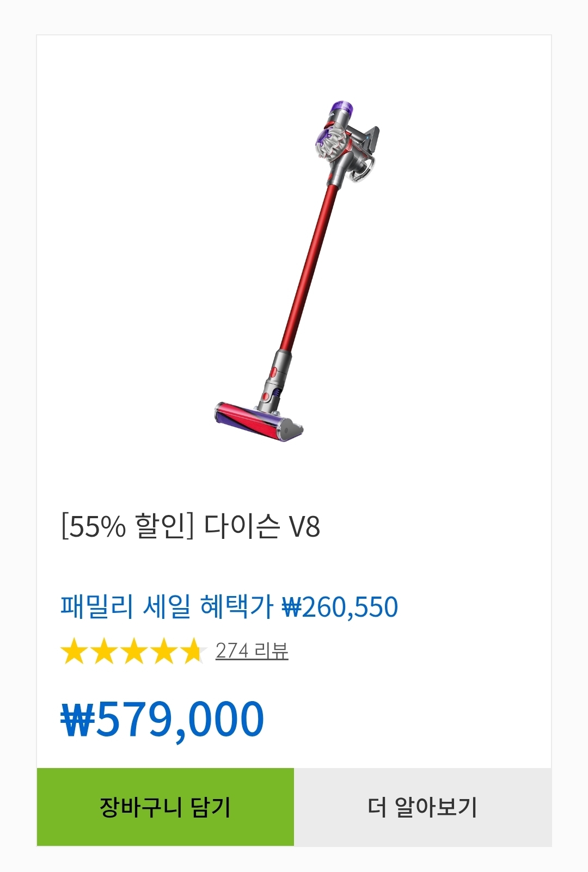Screen dimensions: 588x872
Task: Open the Dyson V8 vacuum product image
Action: tap(297, 271)
